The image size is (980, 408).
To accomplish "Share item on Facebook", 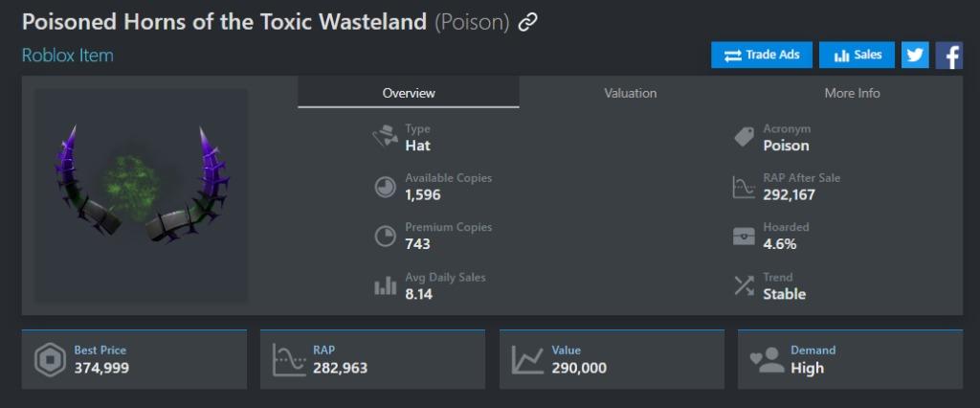I will tap(949, 56).
